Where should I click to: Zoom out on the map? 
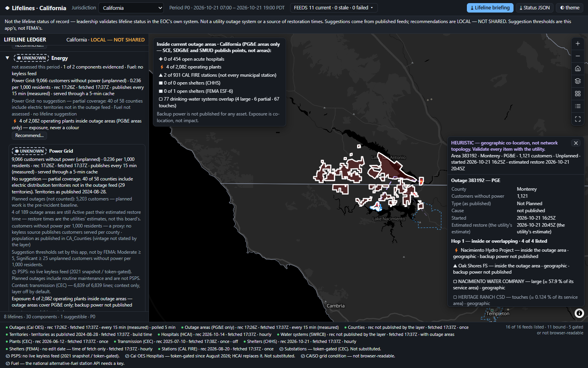pos(578,56)
